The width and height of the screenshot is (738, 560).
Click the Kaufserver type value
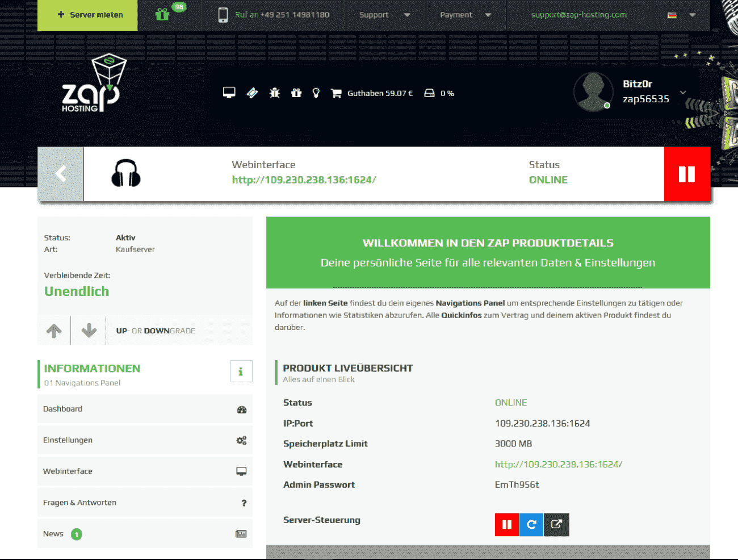click(x=135, y=249)
